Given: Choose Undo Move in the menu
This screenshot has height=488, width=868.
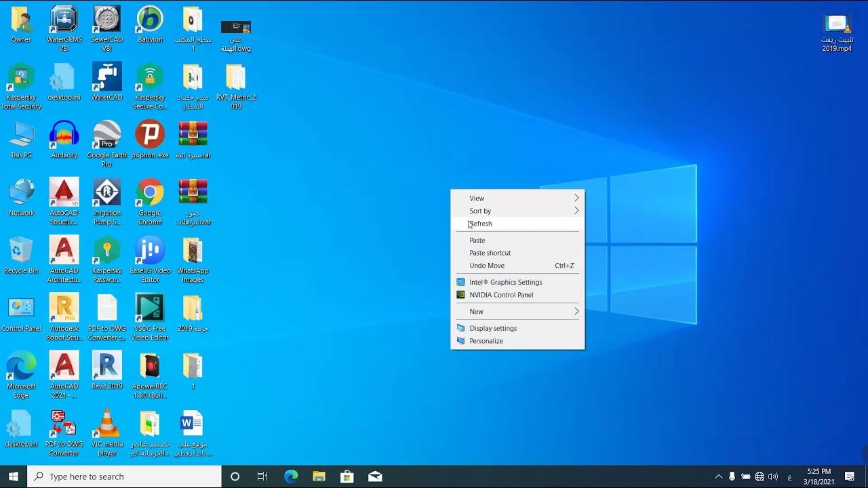Looking at the screenshot, I should point(517,266).
